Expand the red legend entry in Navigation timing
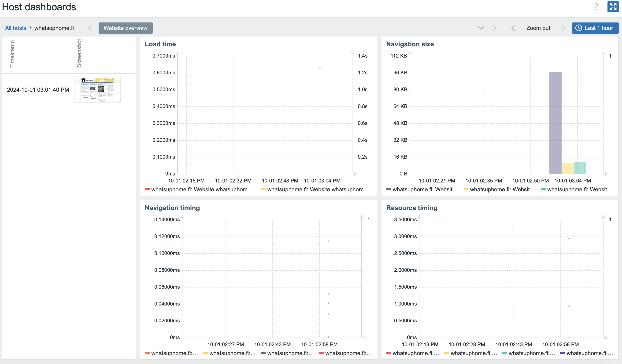Image resolution: width=622 pixels, height=364 pixels. click(345, 353)
